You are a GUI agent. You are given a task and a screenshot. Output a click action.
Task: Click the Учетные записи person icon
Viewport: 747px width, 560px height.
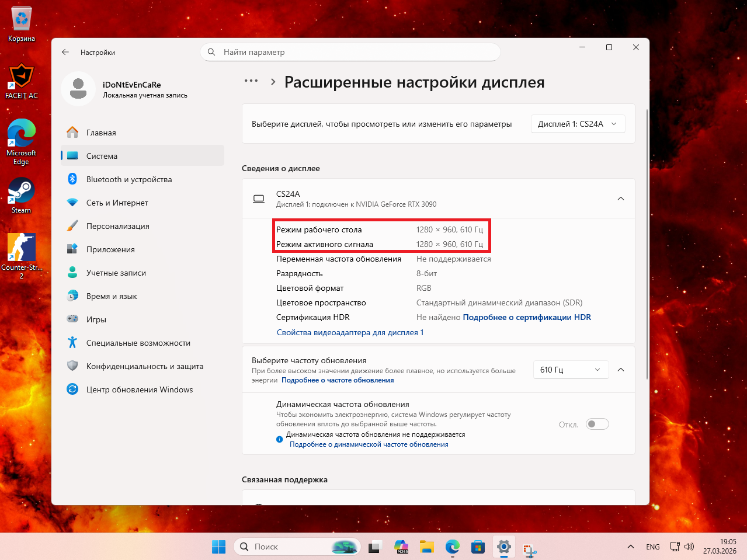tap(72, 273)
